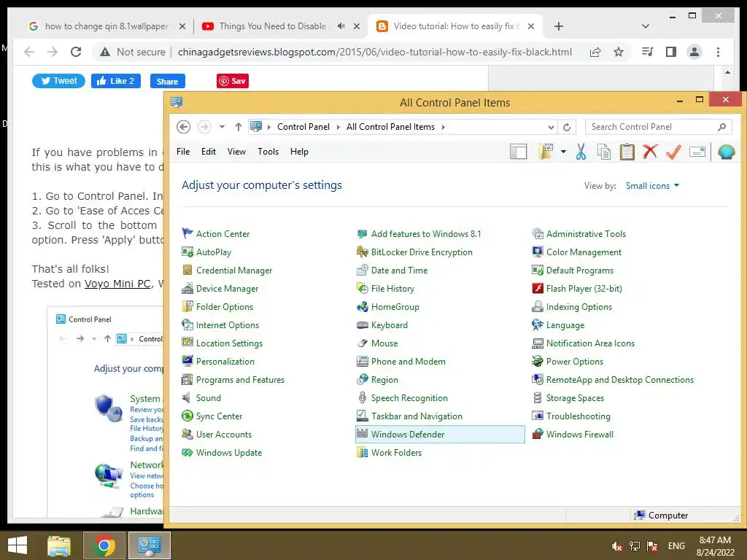Toggle the preview pane layout toolbar icon
This screenshot has height=560, width=747.
coord(519,152)
